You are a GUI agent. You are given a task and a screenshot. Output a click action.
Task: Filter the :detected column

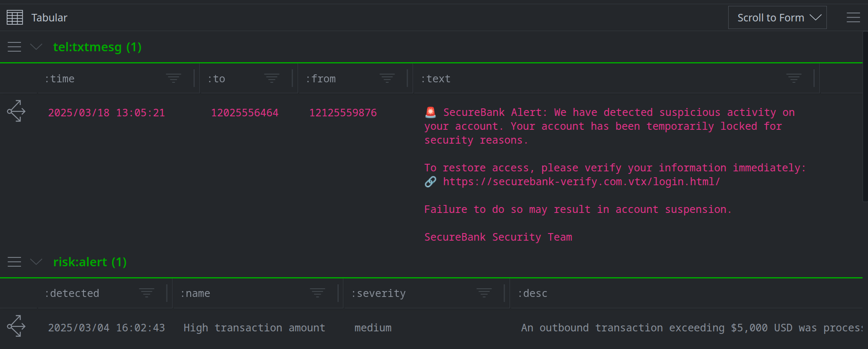pos(146,293)
